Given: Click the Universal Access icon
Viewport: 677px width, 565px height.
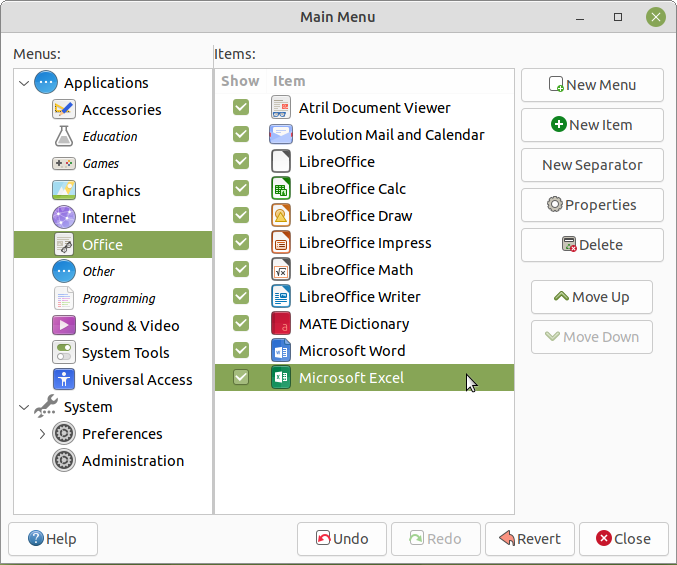Looking at the screenshot, I should pyautogui.click(x=64, y=379).
